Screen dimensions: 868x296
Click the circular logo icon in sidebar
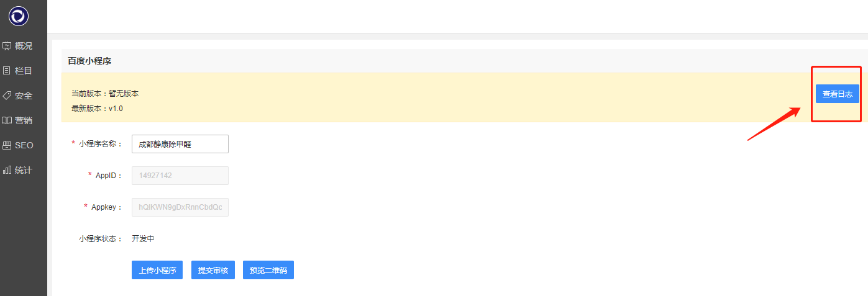point(19,16)
